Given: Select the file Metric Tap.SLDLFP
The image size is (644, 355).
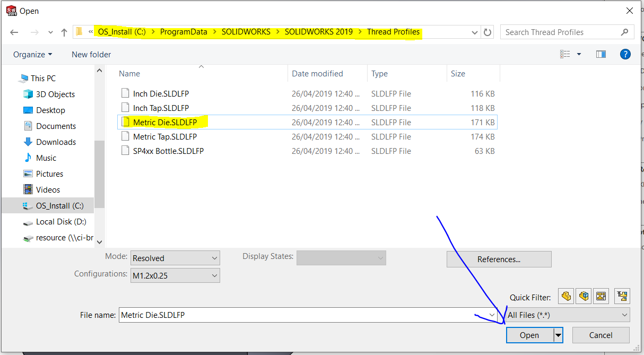Looking at the screenshot, I should click(x=165, y=137).
